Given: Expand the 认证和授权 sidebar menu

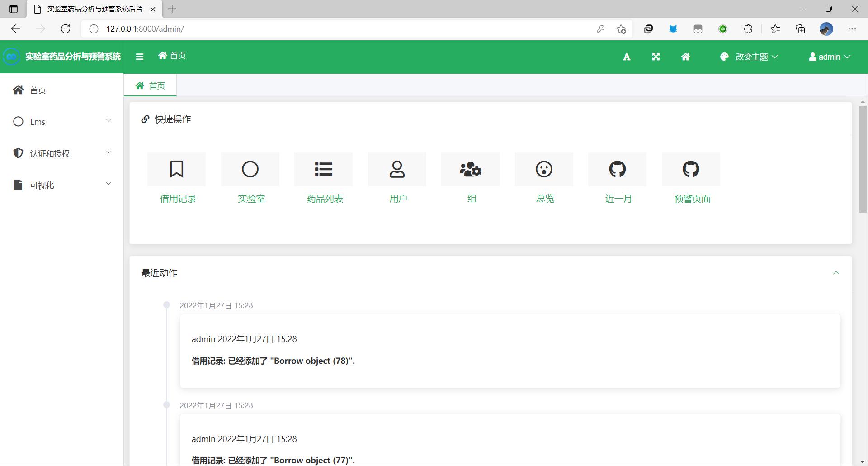Looking at the screenshot, I should [x=62, y=153].
